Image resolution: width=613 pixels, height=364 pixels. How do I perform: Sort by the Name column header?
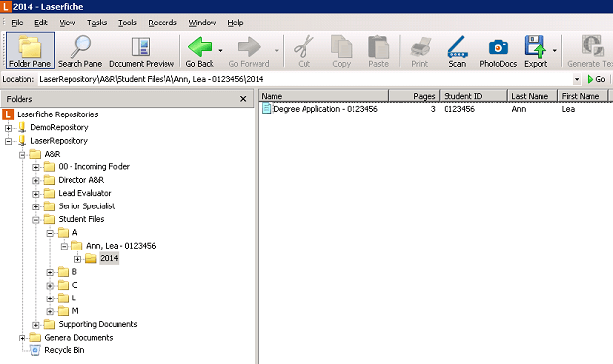[324, 96]
